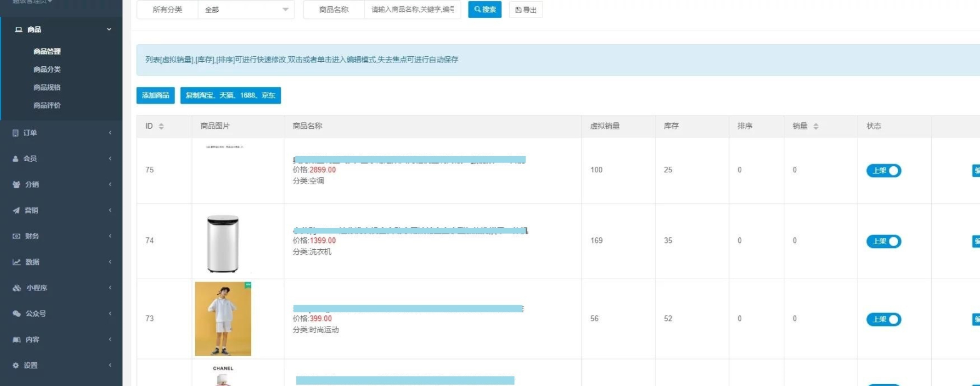Expand the 财务 sidebar menu chevron
This screenshot has width=980, height=386.
point(110,236)
